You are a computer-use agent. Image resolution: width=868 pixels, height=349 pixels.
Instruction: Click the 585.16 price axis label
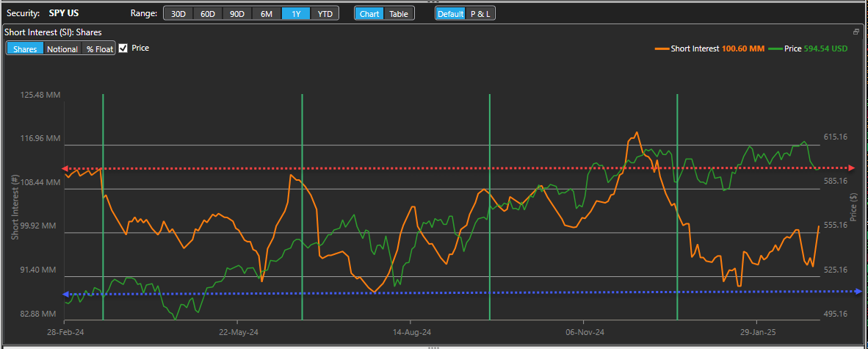[x=836, y=181]
